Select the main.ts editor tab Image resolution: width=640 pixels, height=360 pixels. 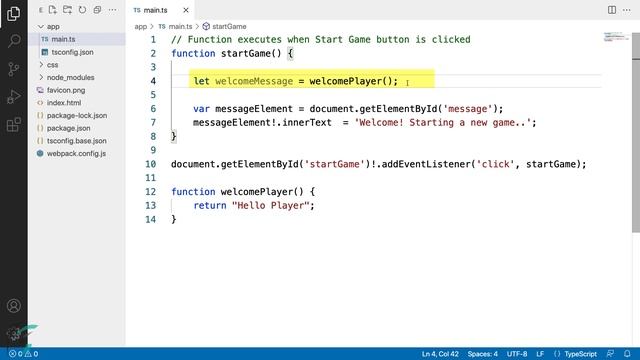(160, 10)
